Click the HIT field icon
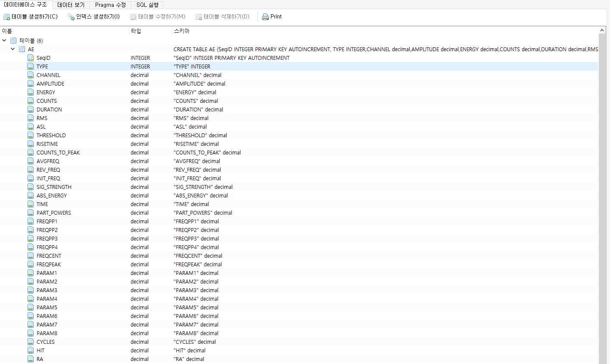The image size is (610, 364). 31,350
